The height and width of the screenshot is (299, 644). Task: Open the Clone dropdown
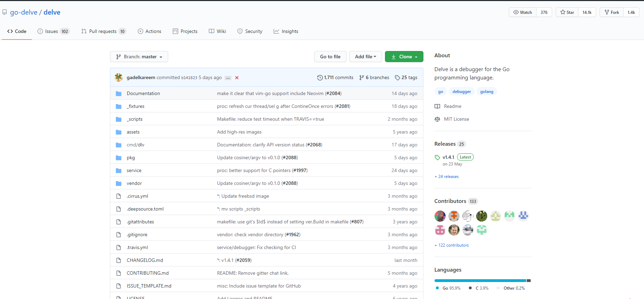[x=404, y=57]
